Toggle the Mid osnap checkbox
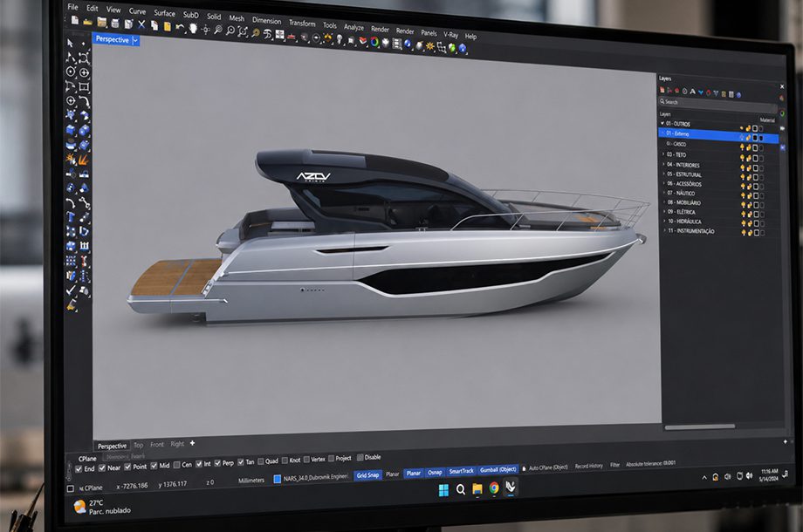 pyautogui.click(x=154, y=466)
